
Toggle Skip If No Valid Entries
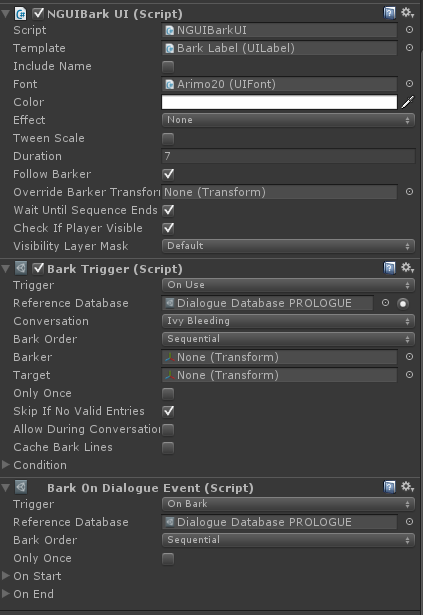(x=168, y=411)
